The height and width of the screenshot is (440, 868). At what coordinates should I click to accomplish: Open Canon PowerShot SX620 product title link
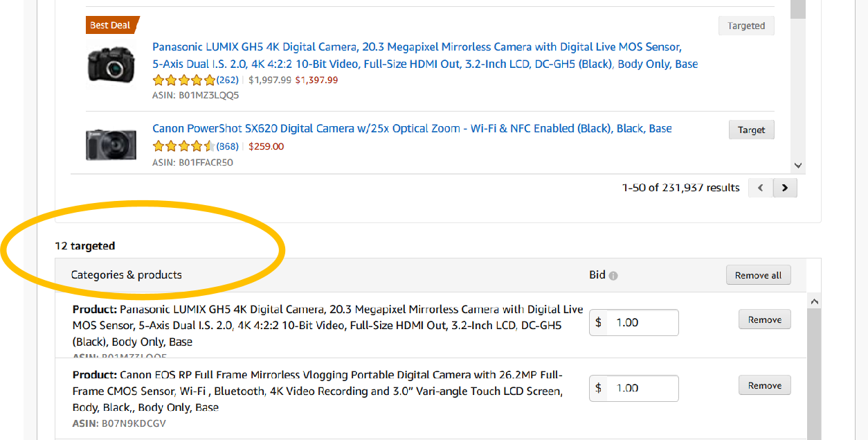coord(412,129)
